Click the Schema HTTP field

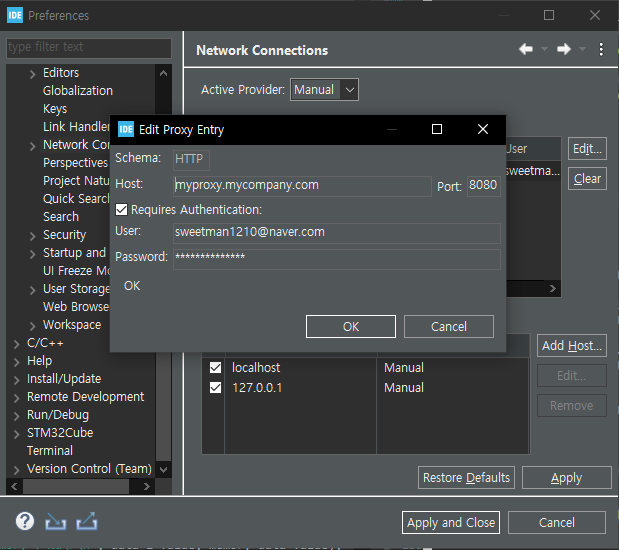(x=191, y=160)
